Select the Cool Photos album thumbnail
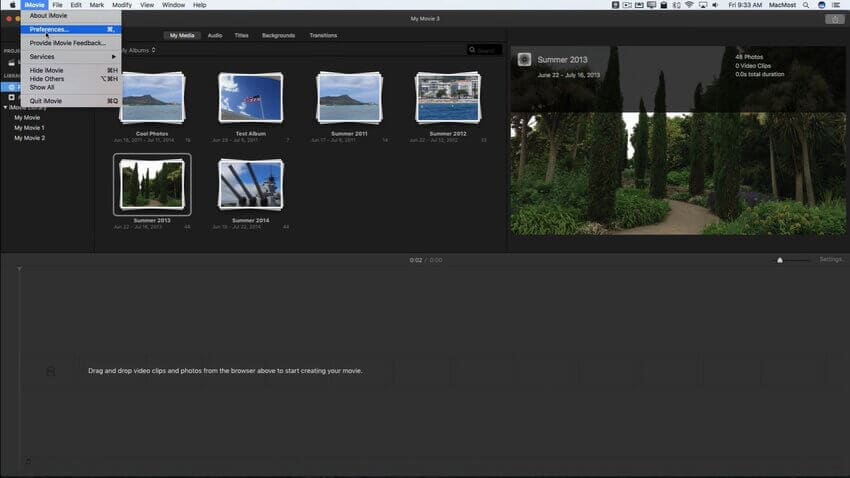 152,98
